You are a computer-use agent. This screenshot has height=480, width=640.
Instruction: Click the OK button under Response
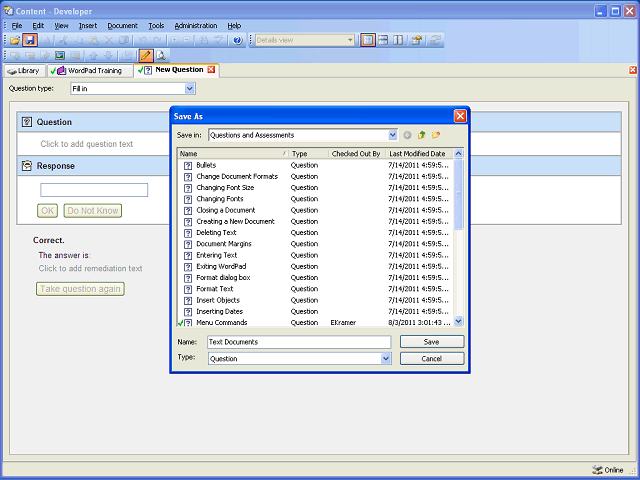47,211
